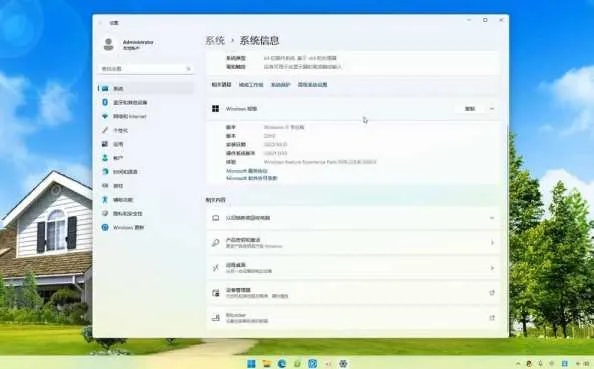
Task: Click 复制 button for Windows 规格
Action: click(x=470, y=109)
